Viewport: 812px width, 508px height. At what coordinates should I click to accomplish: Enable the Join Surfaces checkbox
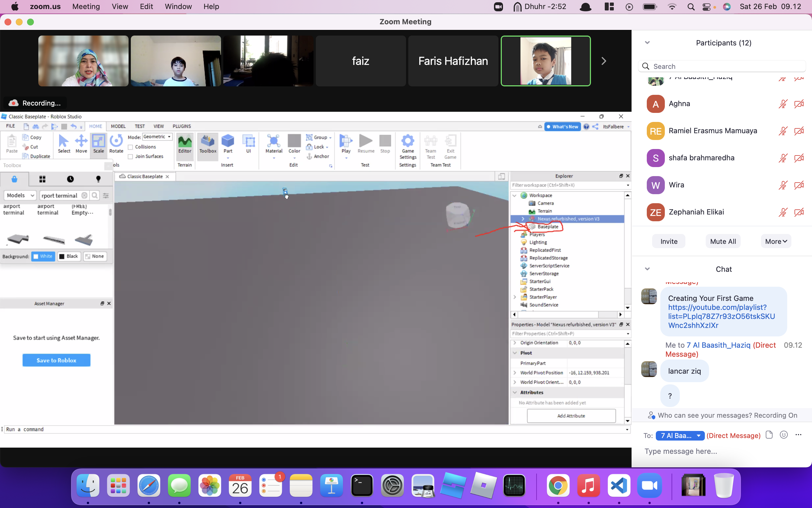click(x=131, y=157)
